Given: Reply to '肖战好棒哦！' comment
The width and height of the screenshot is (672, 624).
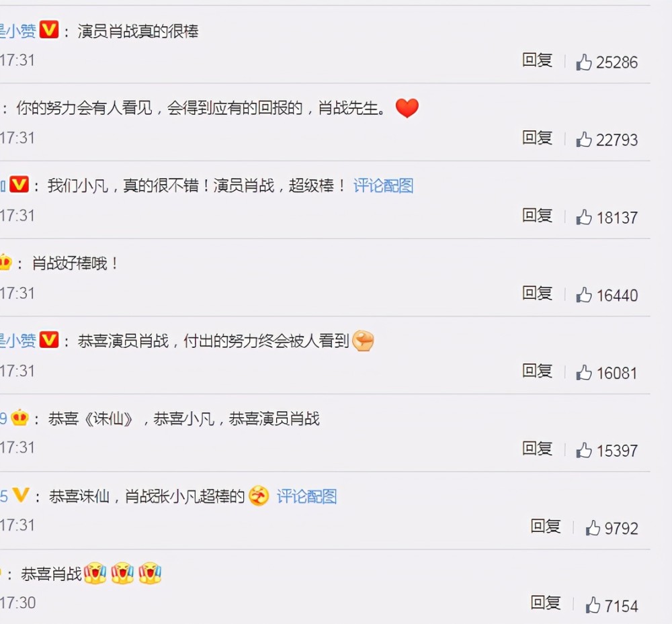Looking at the screenshot, I should (x=537, y=294).
